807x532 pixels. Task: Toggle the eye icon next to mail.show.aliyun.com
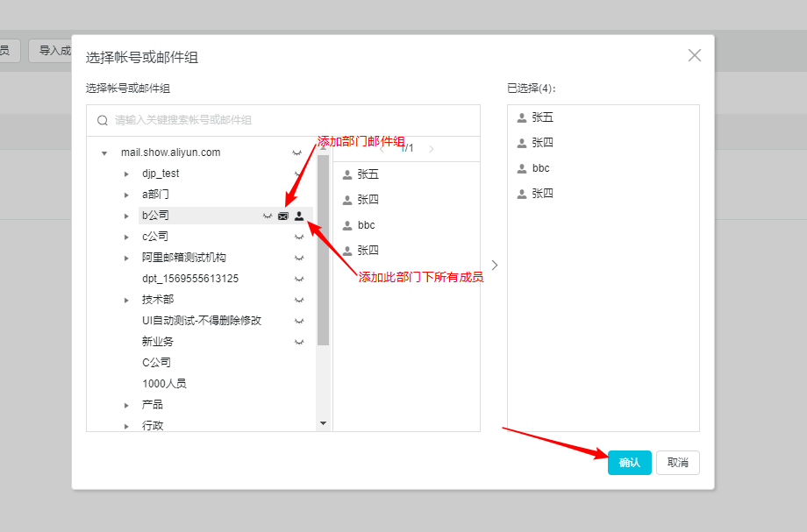pyautogui.click(x=298, y=153)
